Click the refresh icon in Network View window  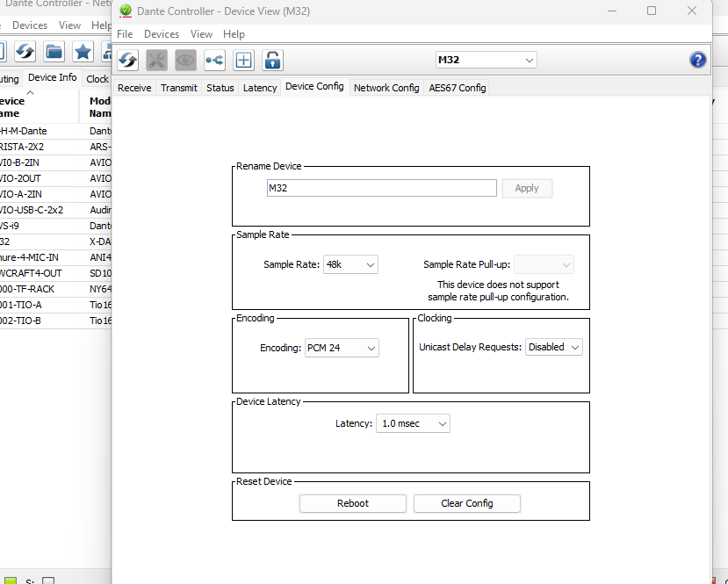tap(25, 52)
